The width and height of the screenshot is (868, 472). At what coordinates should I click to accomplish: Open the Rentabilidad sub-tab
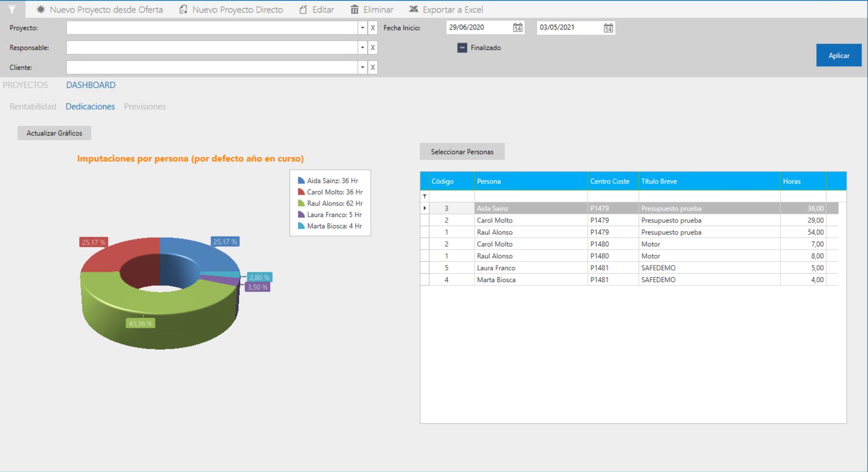coord(33,107)
